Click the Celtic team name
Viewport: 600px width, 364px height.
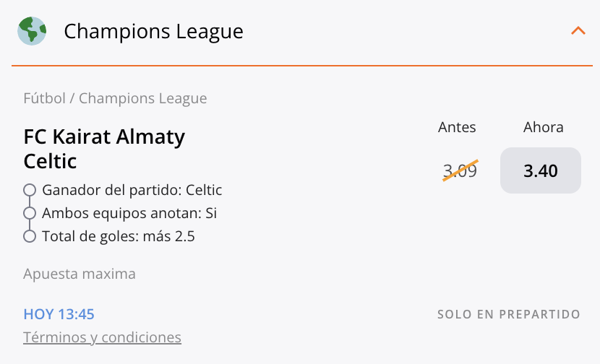(x=50, y=160)
